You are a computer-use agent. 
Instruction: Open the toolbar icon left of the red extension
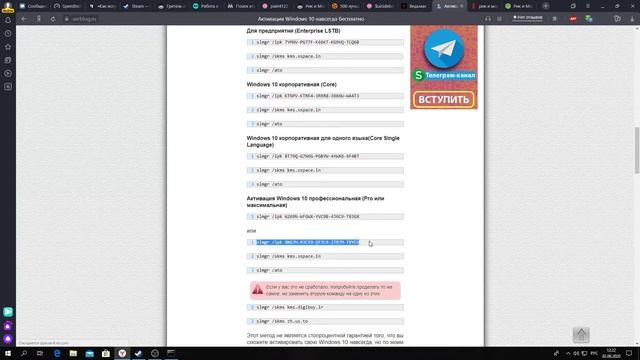[x=554, y=19]
